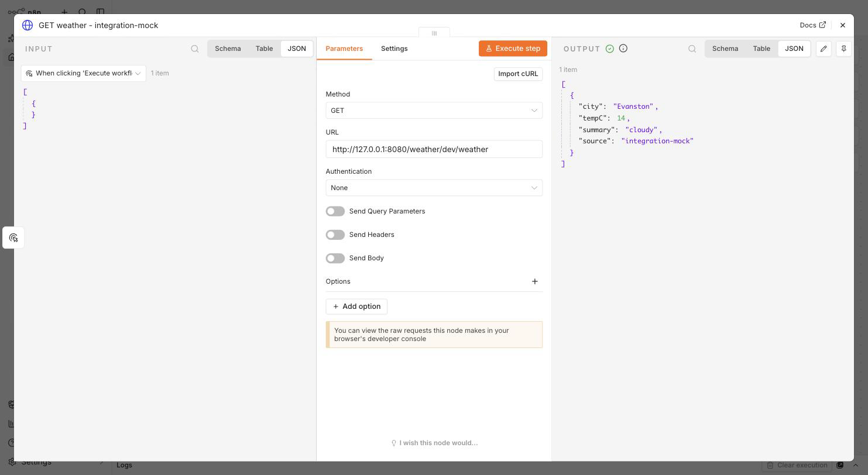Image resolution: width=868 pixels, height=475 pixels.
Task: Enable Send Headers switch
Action: 335,235
